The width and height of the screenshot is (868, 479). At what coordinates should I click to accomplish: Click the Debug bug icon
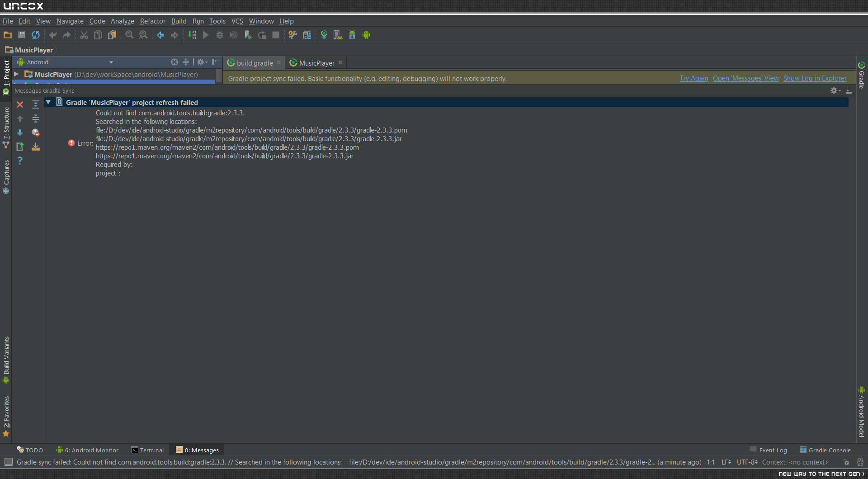point(220,35)
